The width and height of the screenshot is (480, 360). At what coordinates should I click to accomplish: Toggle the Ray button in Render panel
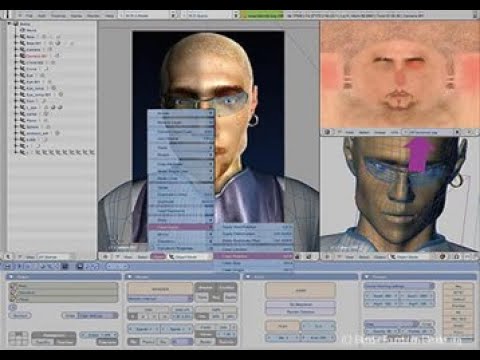point(216,297)
